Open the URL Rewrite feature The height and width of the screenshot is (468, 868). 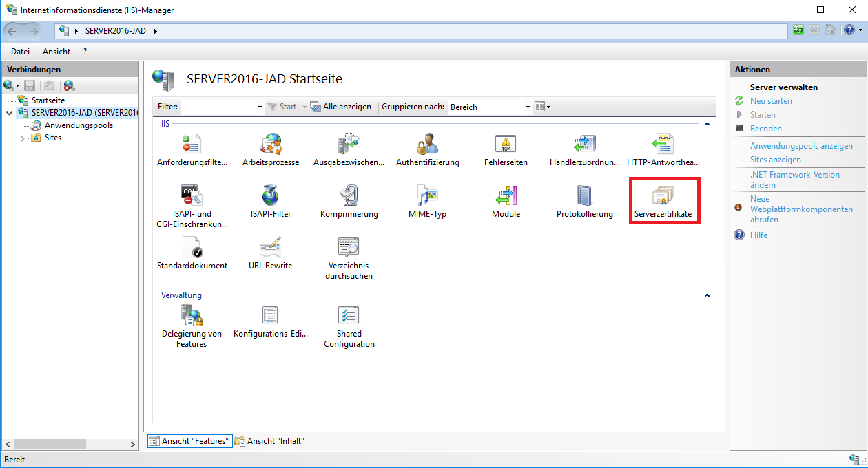(x=270, y=248)
